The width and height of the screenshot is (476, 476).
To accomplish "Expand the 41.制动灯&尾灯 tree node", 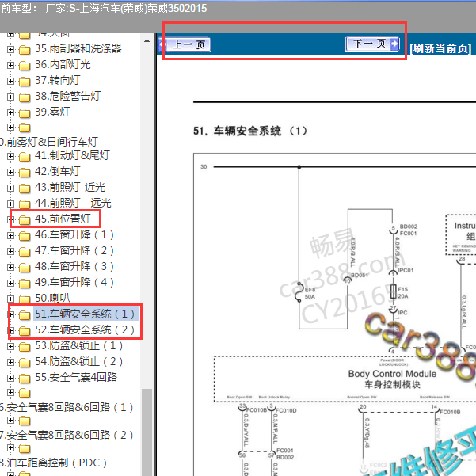I will point(10,156).
